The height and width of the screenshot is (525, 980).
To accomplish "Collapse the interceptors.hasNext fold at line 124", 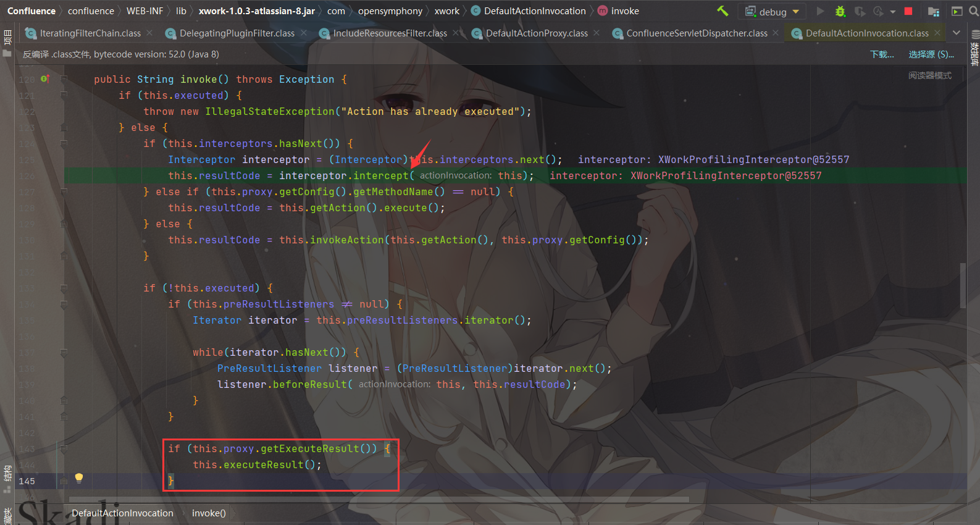I will 64,143.
